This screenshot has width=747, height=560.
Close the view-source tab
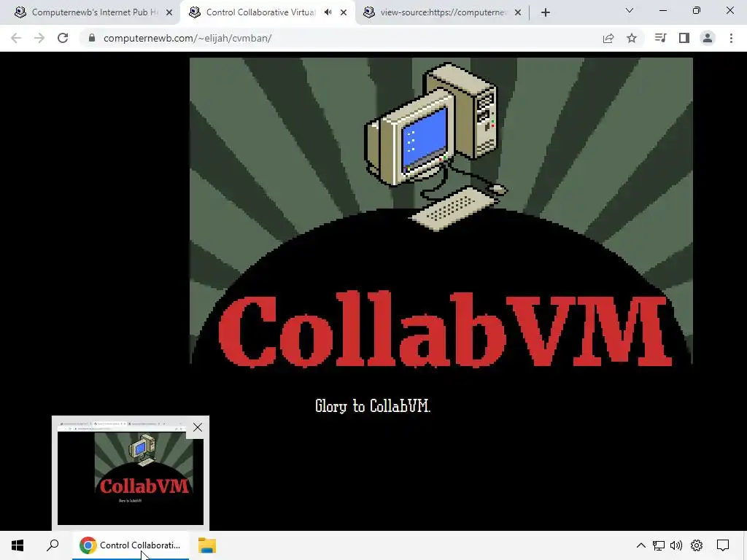518,12
